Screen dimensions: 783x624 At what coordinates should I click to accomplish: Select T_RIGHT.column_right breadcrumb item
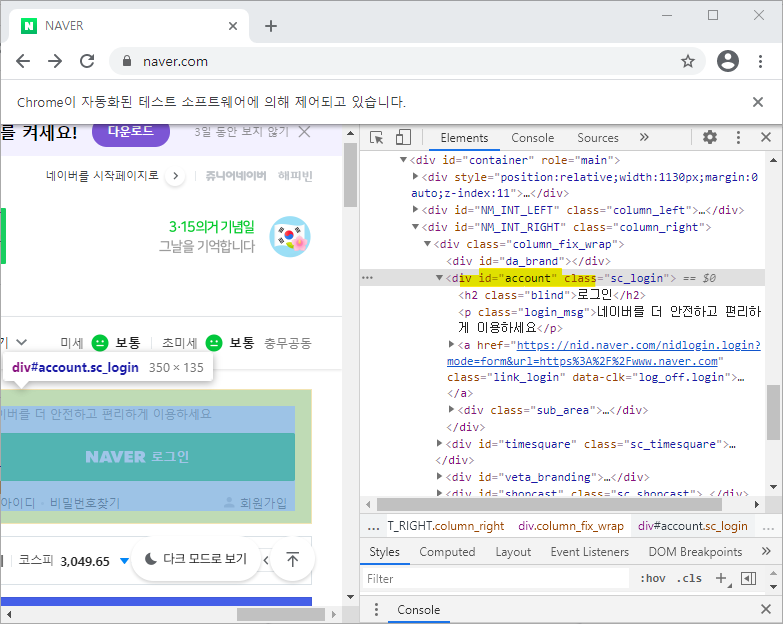click(445, 526)
